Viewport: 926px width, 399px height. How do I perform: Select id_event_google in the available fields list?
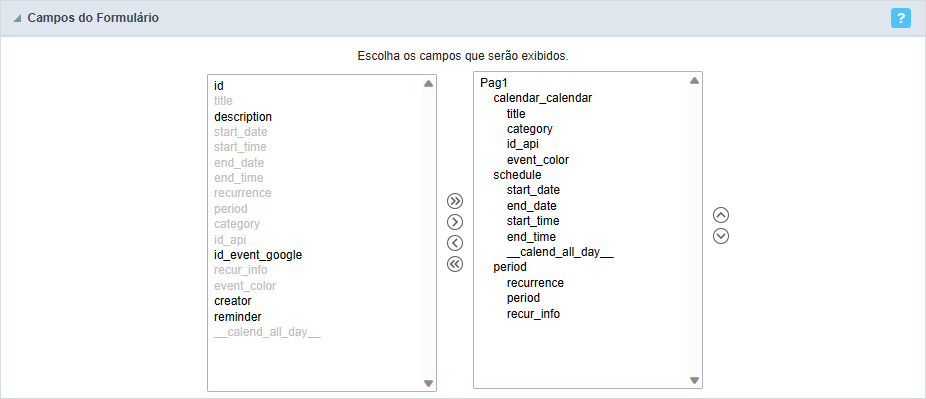click(x=258, y=255)
